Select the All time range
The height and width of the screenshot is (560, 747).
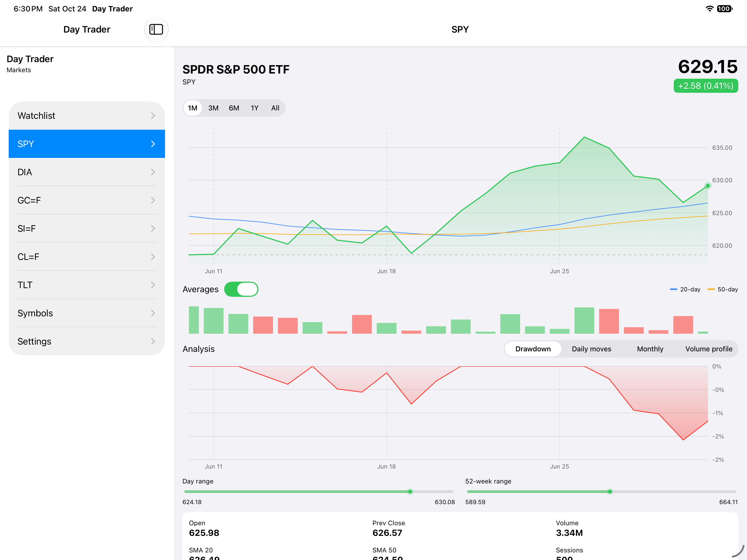tap(275, 108)
